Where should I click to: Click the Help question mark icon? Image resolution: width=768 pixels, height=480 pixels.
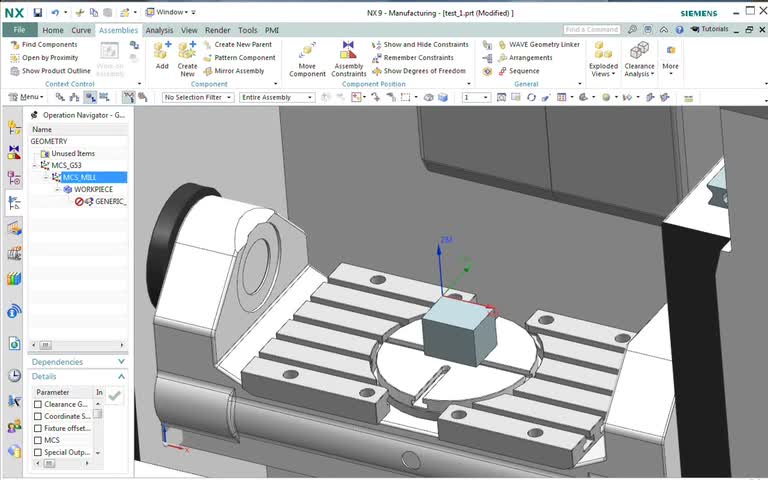pyautogui.click(x=679, y=30)
